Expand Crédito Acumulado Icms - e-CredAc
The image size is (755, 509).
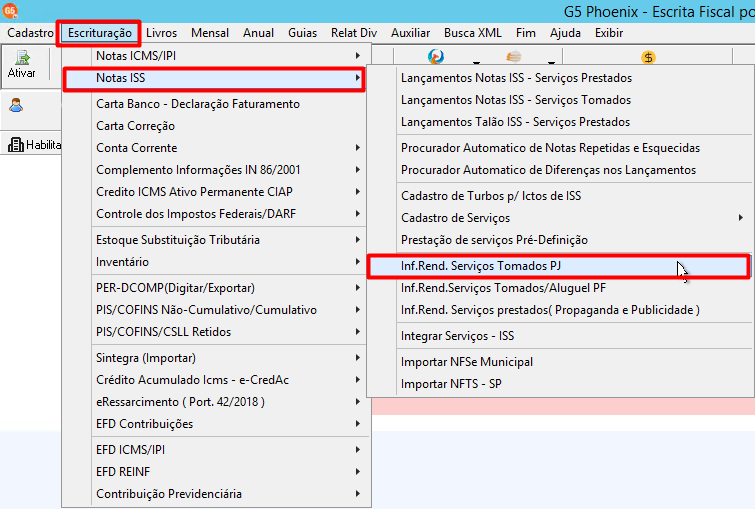pos(216,380)
